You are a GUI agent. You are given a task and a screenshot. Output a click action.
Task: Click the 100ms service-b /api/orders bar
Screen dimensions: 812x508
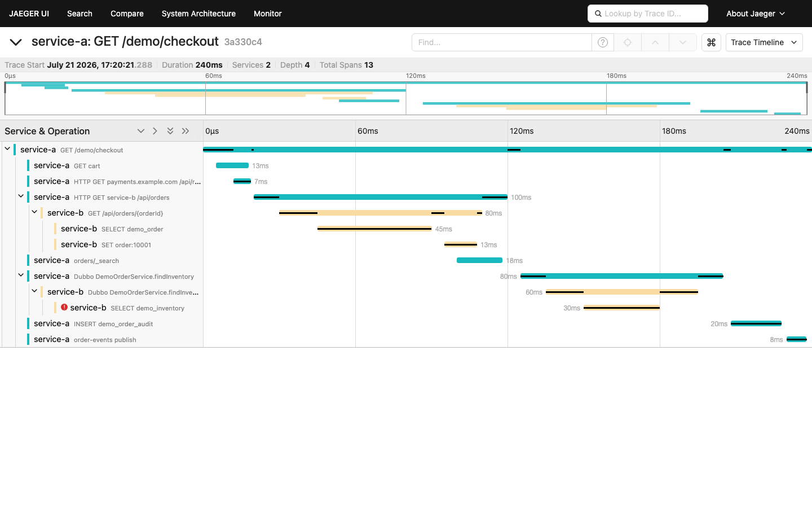(381, 197)
